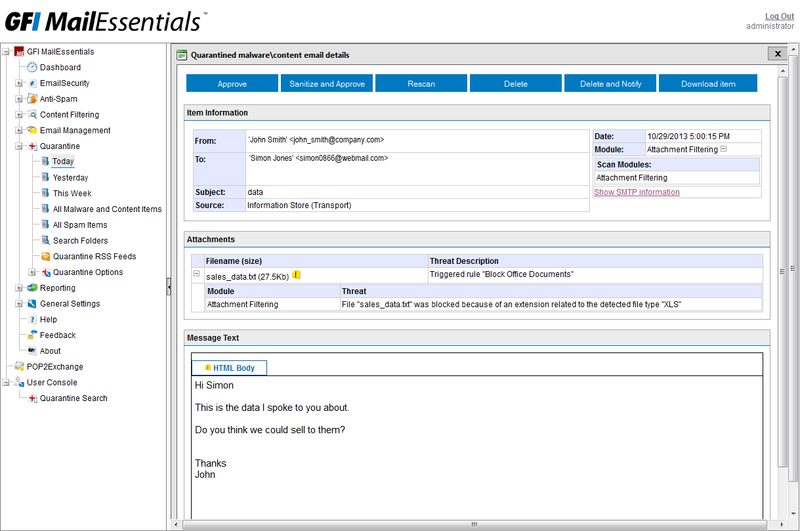Click the All Spam Items icon
Viewport: 800px width, 531px height.
click(x=45, y=224)
